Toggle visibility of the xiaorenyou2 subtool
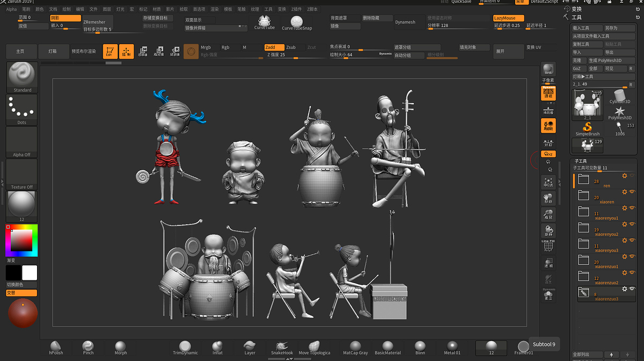The image size is (644, 361). click(632, 225)
